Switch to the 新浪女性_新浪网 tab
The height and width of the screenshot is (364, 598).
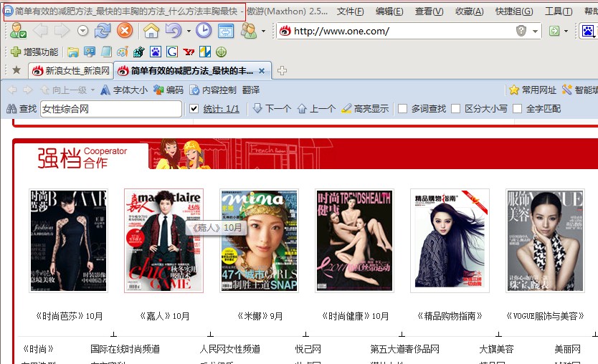coord(71,70)
